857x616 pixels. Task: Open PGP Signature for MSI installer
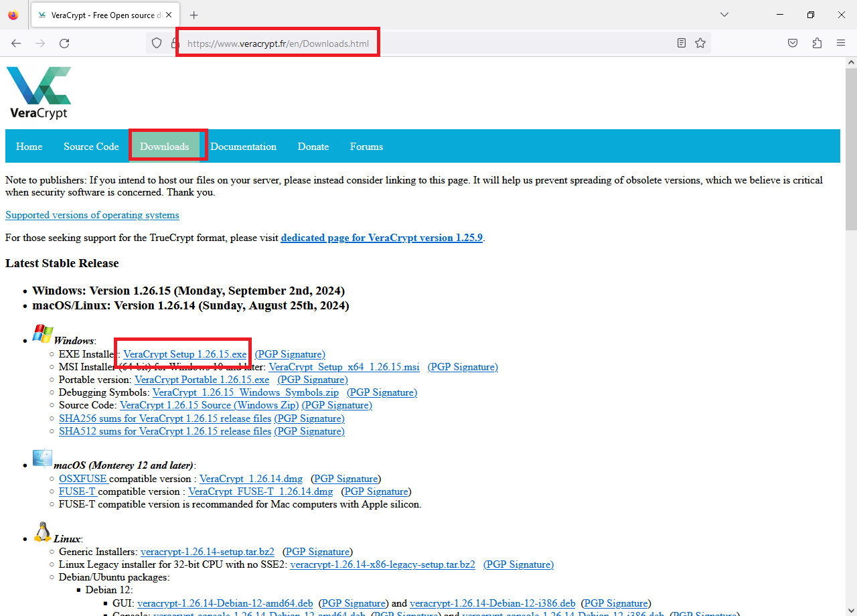[463, 367]
